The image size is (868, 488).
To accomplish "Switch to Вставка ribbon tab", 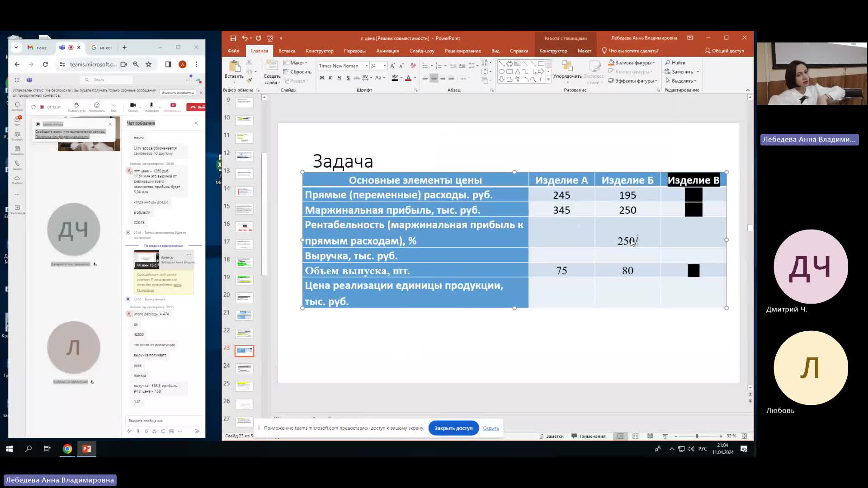I will click(x=287, y=51).
